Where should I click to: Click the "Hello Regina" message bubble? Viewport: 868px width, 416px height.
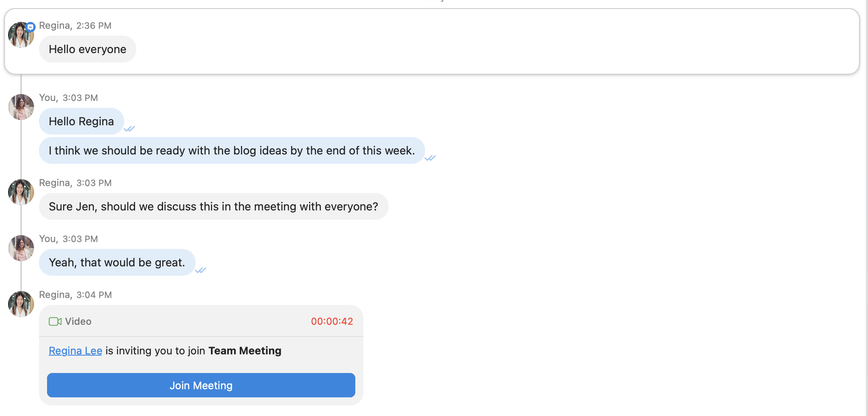[x=81, y=122]
